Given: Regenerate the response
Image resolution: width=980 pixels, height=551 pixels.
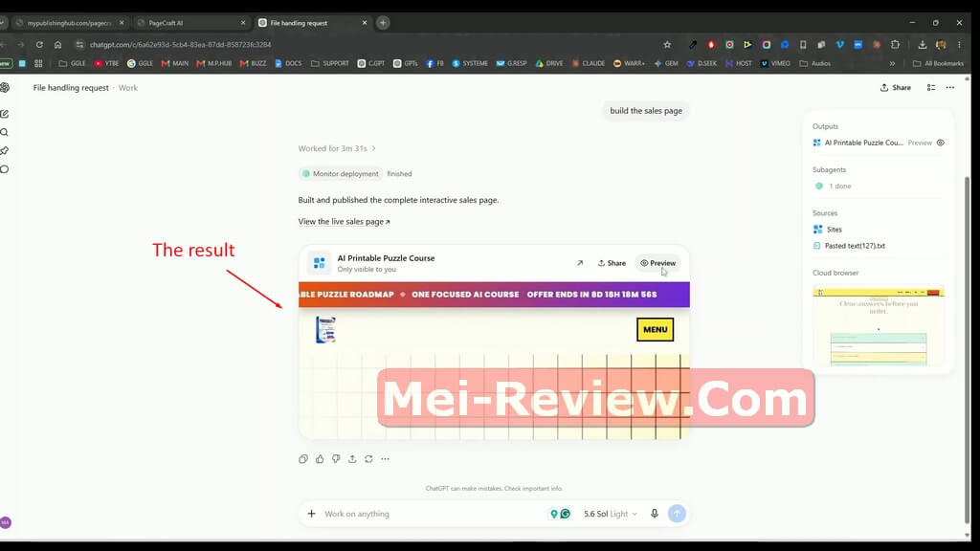Looking at the screenshot, I should click(x=368, y=458).
